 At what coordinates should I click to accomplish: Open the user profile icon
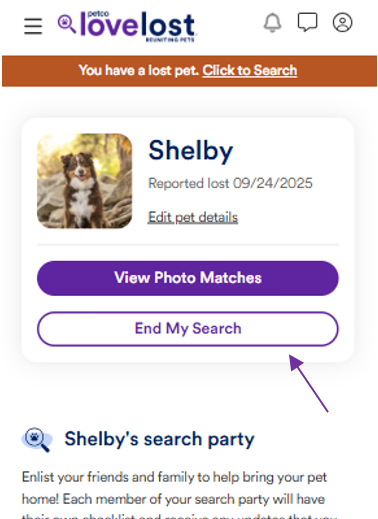click(x=342, y=22)
